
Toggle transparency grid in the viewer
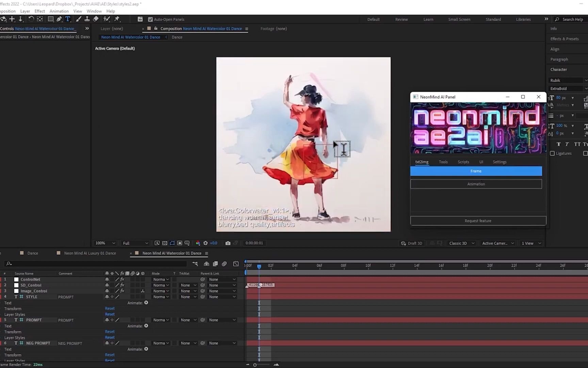[x=180, y=243]
